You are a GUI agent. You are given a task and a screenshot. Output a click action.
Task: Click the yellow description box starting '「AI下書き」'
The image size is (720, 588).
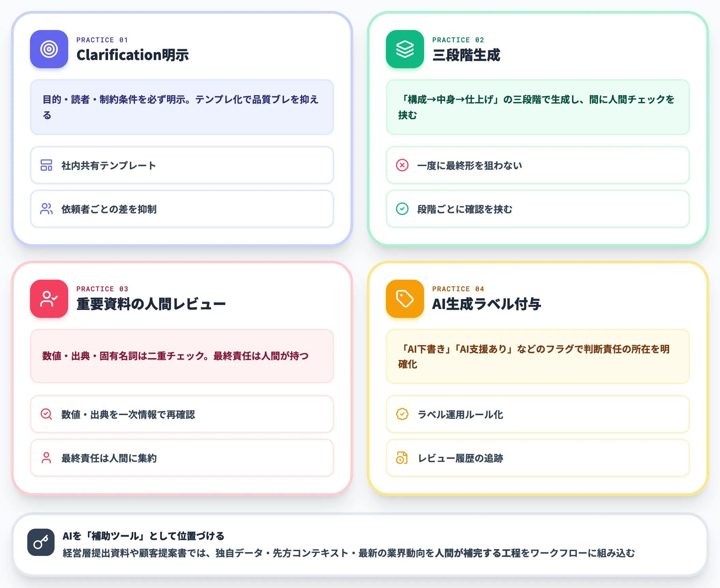[538, 356]
